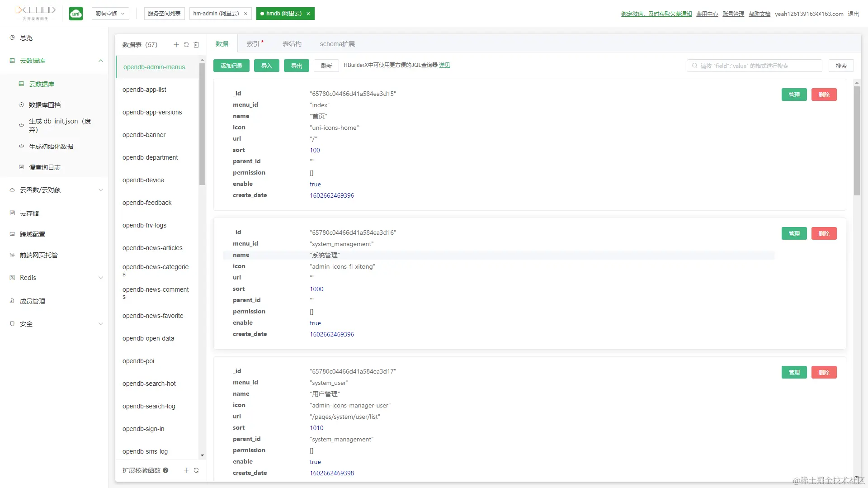Add a new data table with plus icon
This screenshot has width=868, height=488.
click(176, 45)
